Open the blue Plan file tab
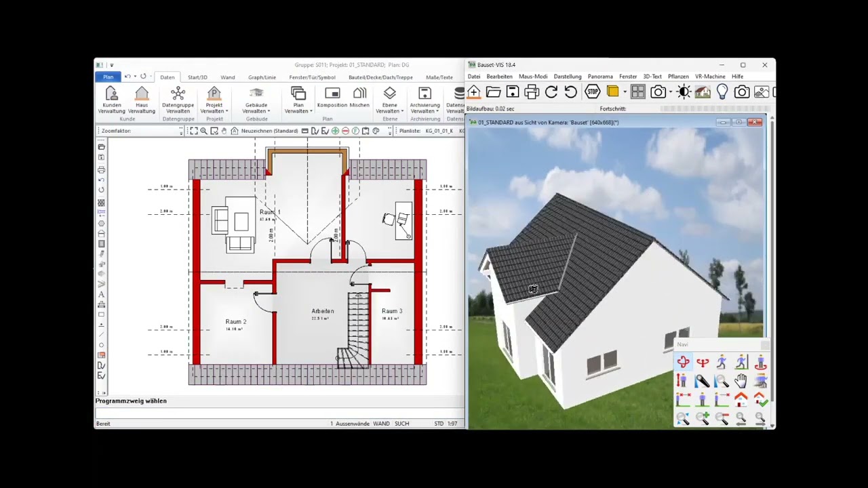This screenshot has width=868, height=488. 108,77
